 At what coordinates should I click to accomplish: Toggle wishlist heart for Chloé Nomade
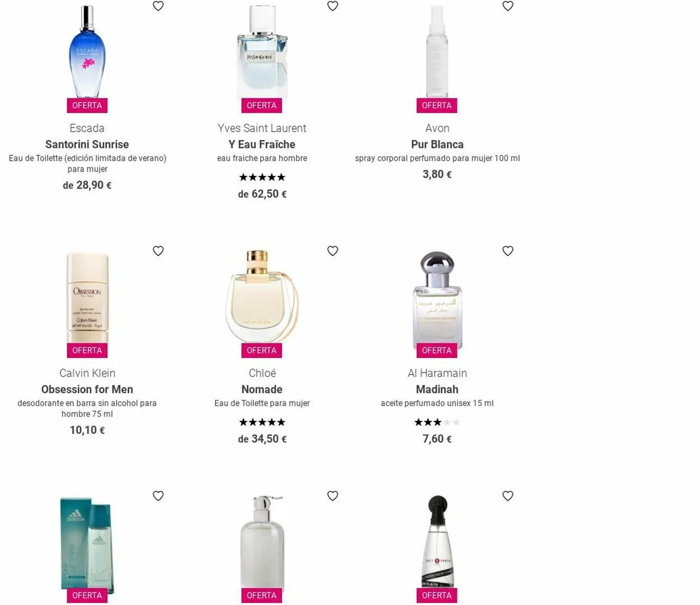pos(333,251)
